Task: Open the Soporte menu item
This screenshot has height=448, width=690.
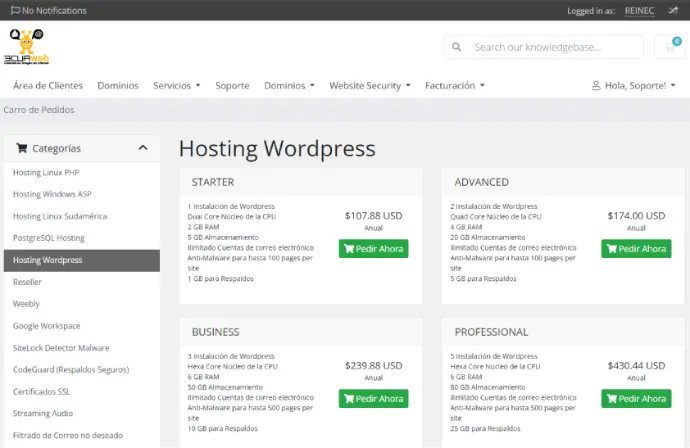Action: coord(232,86)
